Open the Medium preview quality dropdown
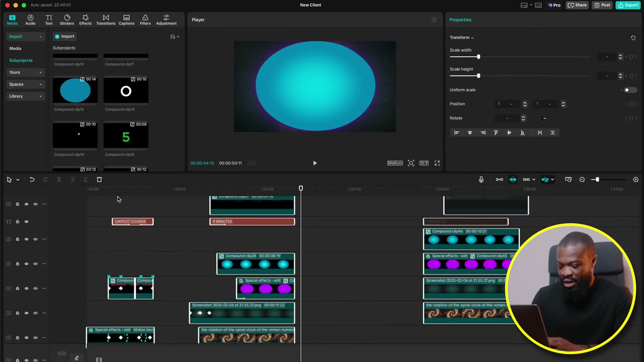Viewport: 644px width, 362px height. pyautogui.click(x=395, y=163)
